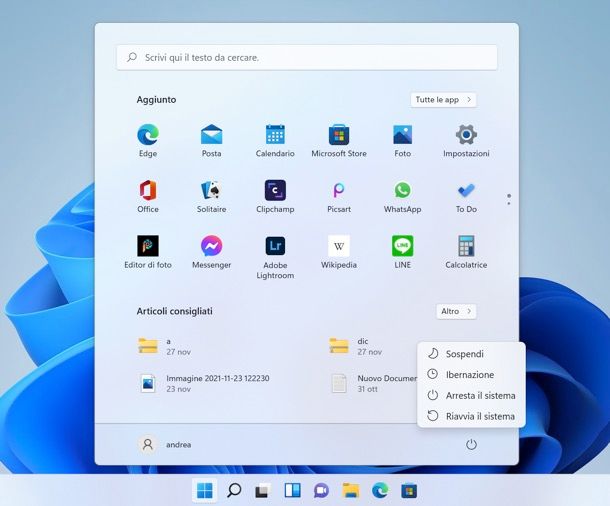Open Microsoft Store from pinned apps
The height and width of the screenshot is (506, 610).
tap(339, 140)
